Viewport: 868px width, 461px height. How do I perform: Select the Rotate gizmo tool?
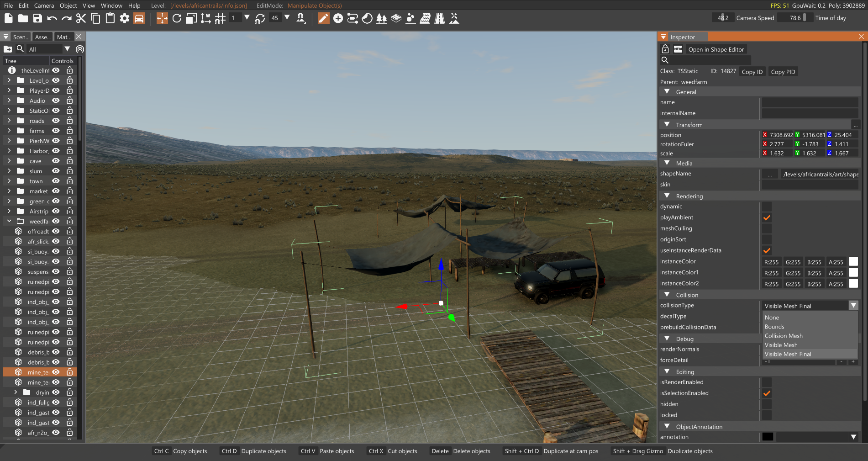177,18
